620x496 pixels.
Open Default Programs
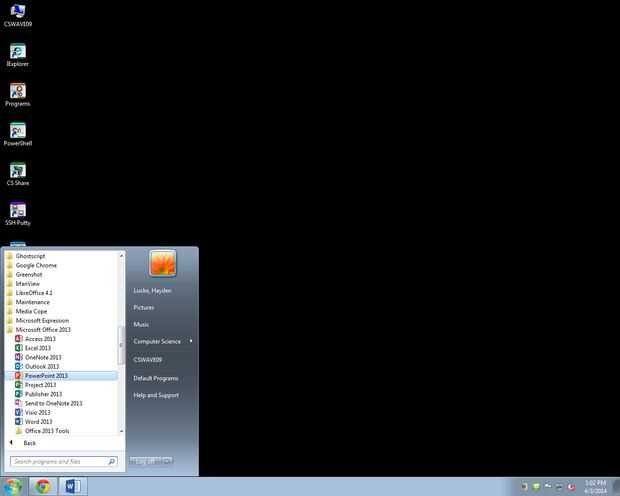click(x=156, y=378)
